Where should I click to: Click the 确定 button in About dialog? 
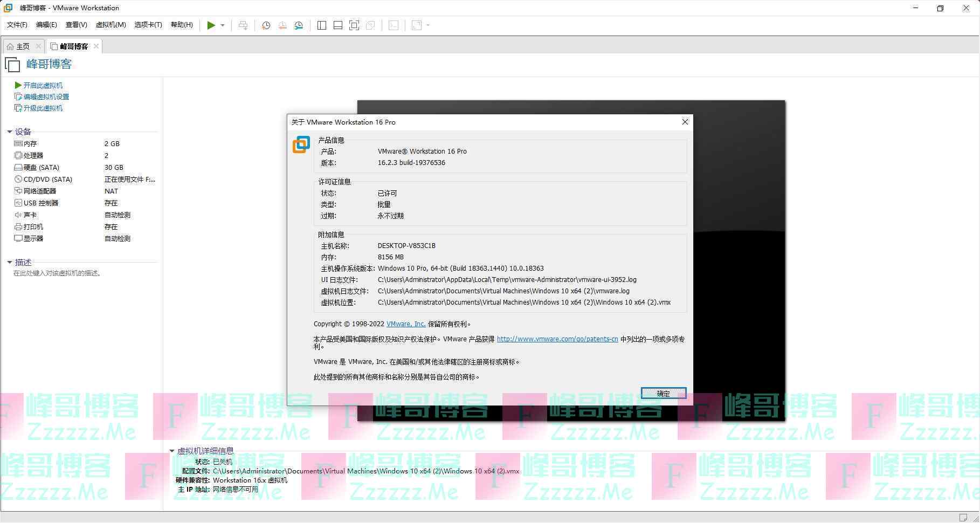[x=663, y=394]
